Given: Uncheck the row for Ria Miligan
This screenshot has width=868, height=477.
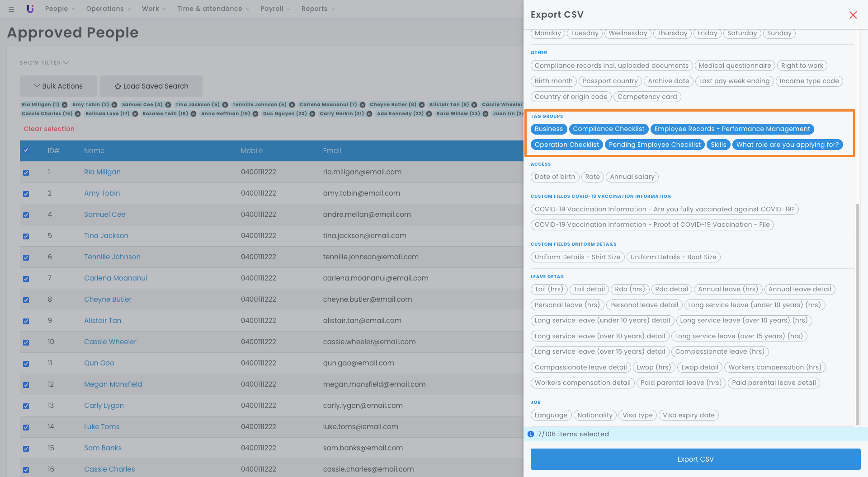Looking at the screenshot, I should [26, 173].
